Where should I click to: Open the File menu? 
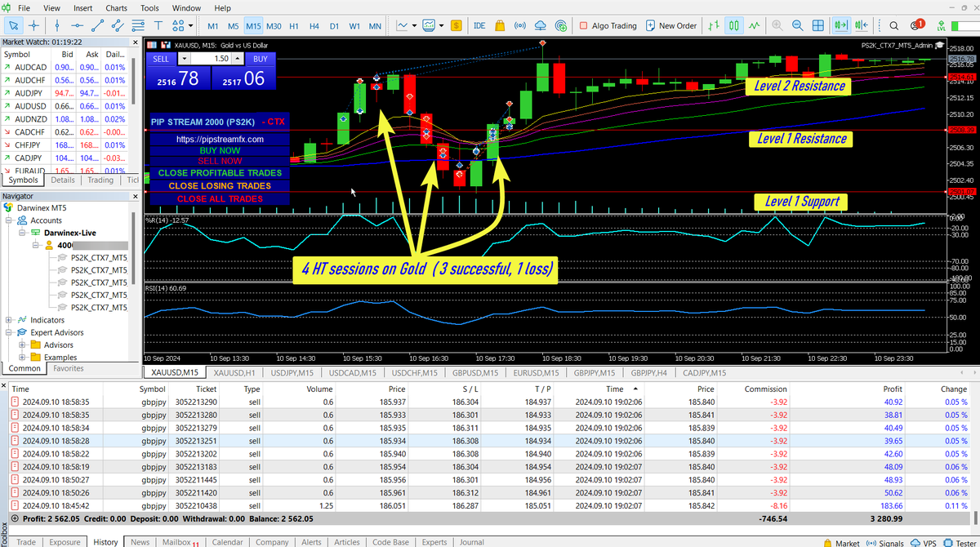coord(24,7)
